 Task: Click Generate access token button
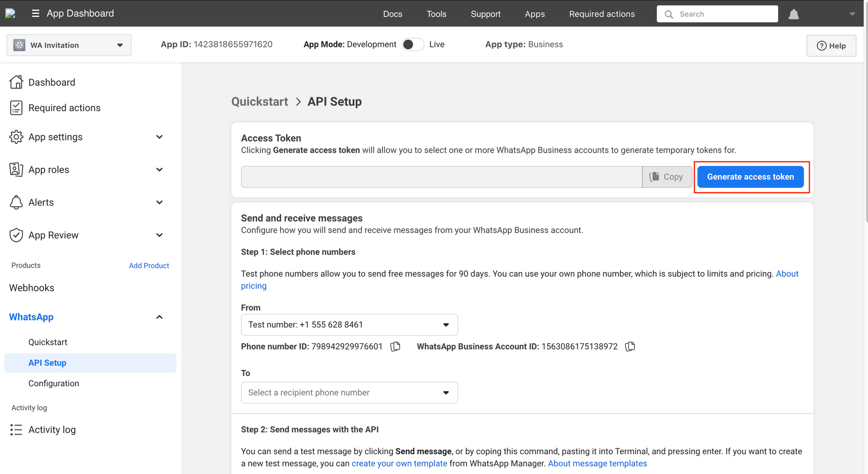pyautogui.click(x=750, y=177)
